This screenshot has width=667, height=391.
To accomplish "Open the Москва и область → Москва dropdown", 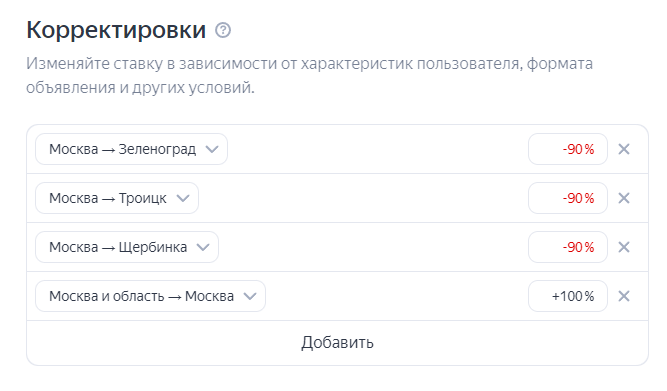I will (x=151, y=296).
